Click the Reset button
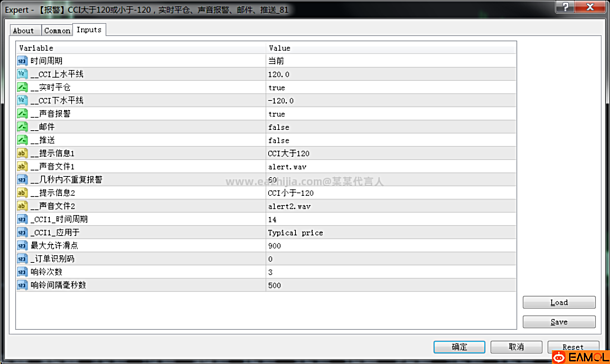This screenshot has width=610, height=364. pos(573,347)
